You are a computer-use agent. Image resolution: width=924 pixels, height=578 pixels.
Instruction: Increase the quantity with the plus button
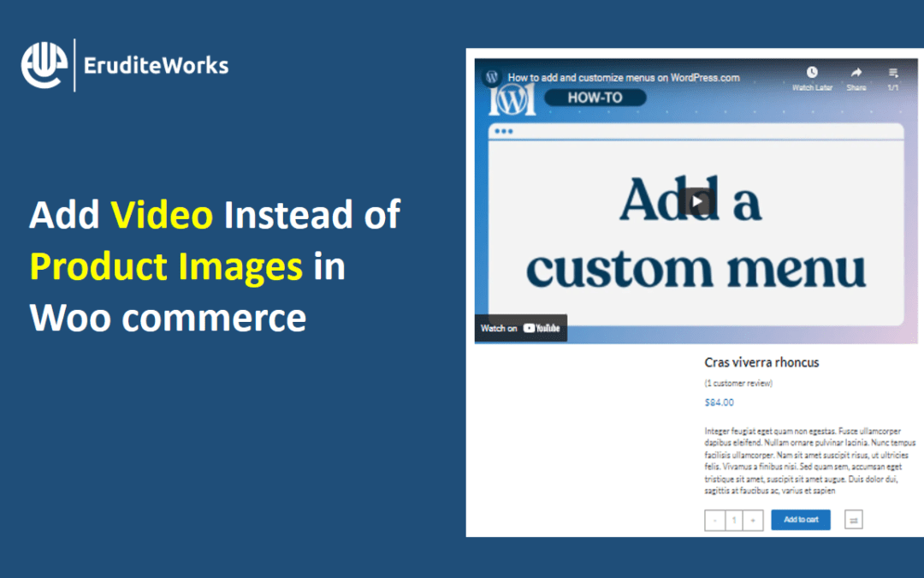753,521
